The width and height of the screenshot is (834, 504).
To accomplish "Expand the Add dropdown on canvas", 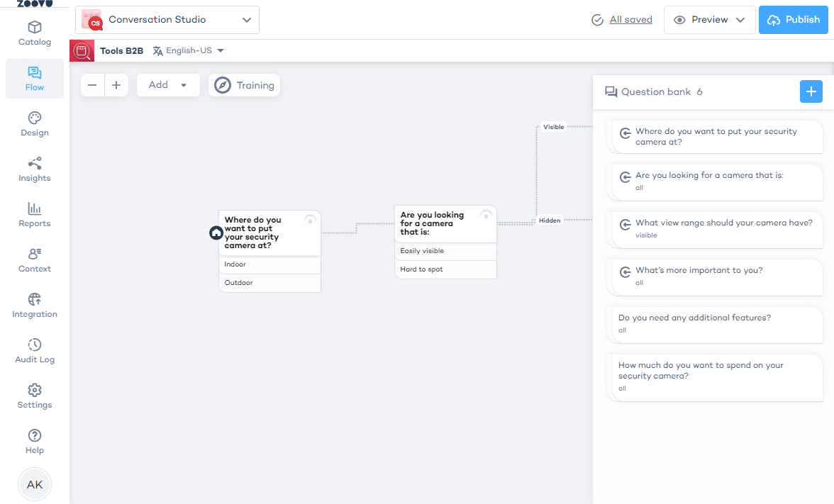I will (x=168, y=85).
